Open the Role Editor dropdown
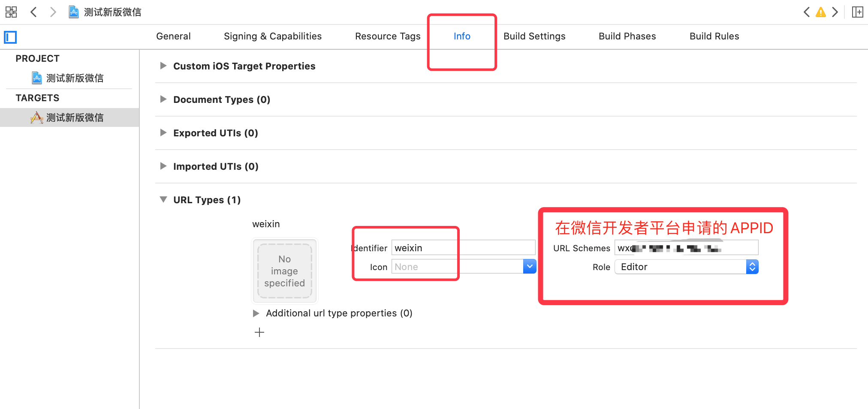This screenshot has height=409, width=868. (x=687, y=267)
